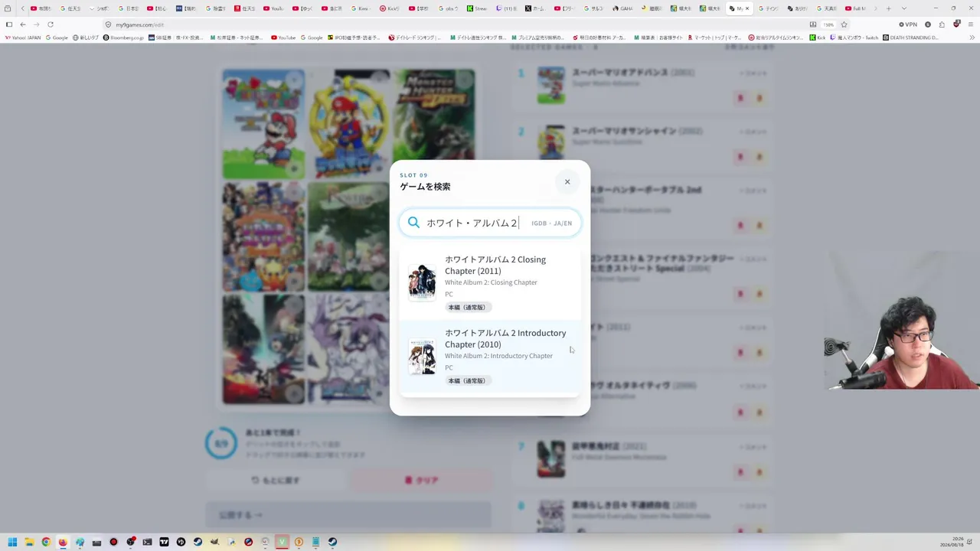Click Introductory Chapter cover thumbnail

(x=422, y=357)
